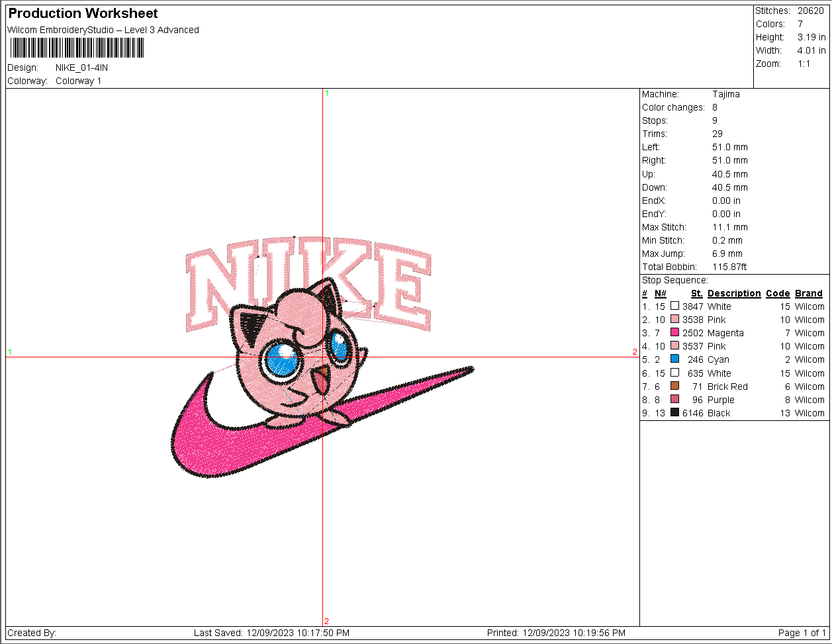Click the Code column header
832x644 pixels.
point(778,293)
